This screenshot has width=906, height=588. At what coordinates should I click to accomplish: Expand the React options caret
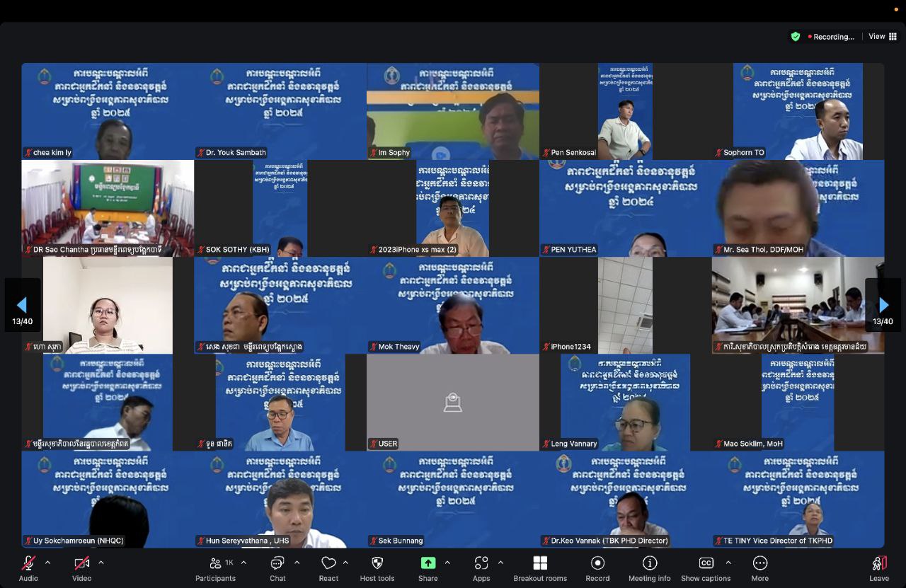coord(345,563)
